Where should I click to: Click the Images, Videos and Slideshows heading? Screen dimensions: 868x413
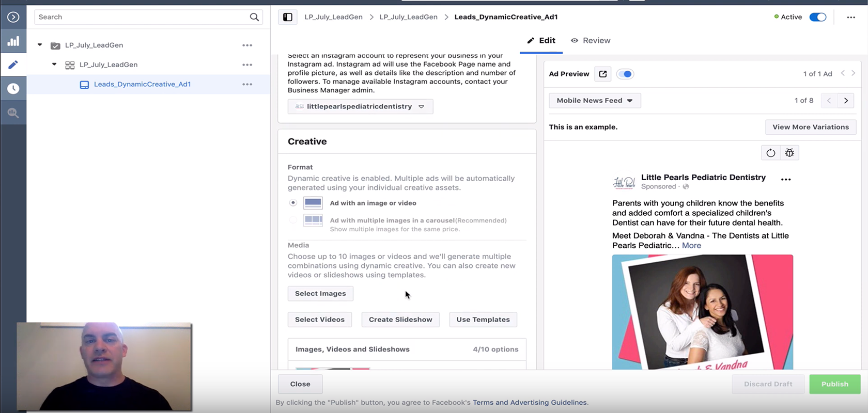point(352,350)
